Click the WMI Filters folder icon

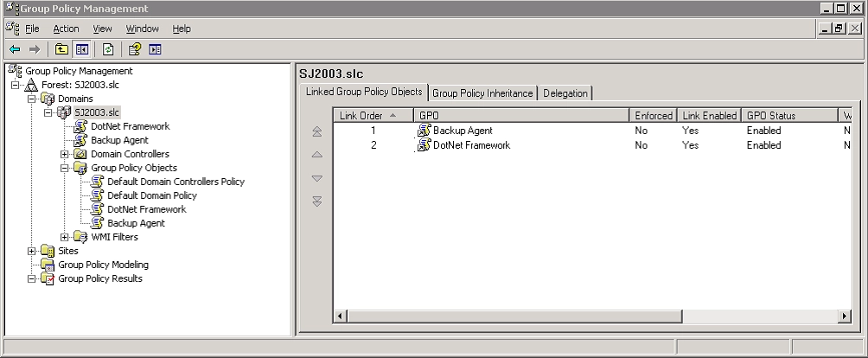pyautogui.click(x=80, y=237)
